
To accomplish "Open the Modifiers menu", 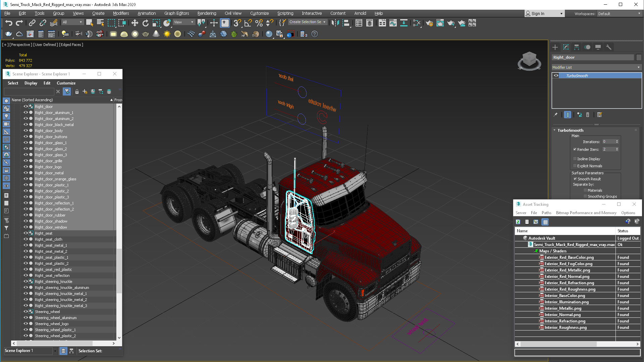I will pos(121,13).
